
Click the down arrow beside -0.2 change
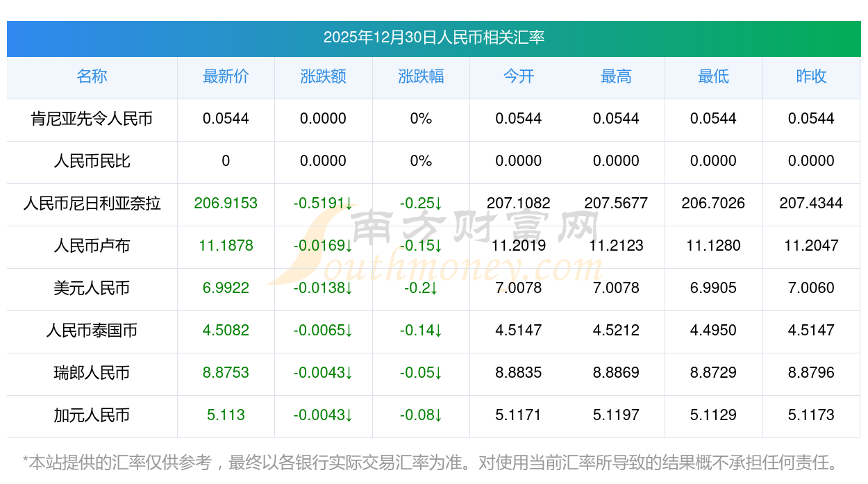tap(434, 288)
